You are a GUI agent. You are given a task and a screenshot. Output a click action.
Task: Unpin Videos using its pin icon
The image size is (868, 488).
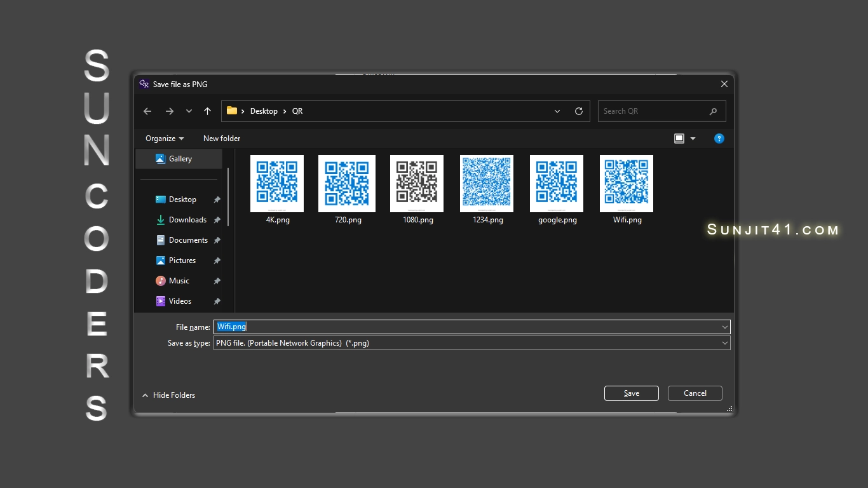point(217,301)
